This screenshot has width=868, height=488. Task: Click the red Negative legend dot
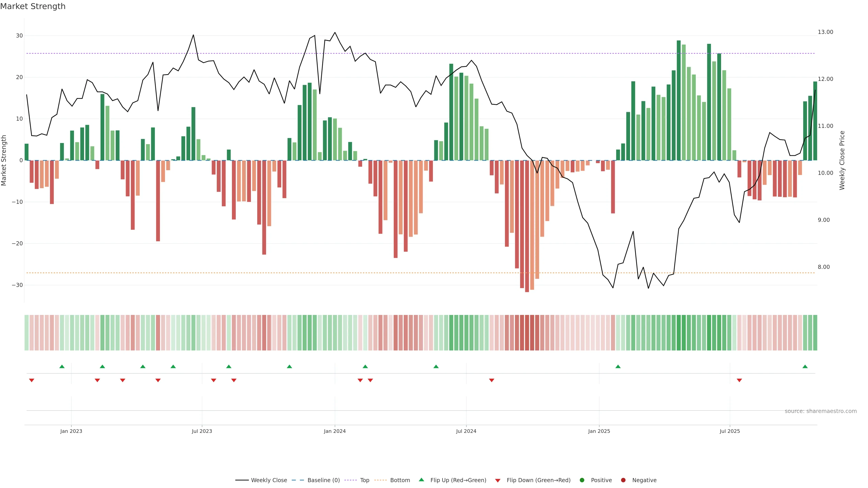623,480
